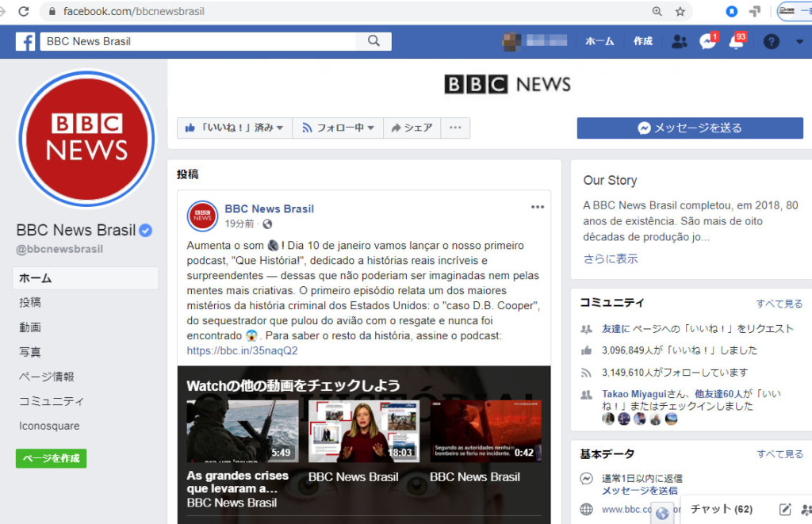Select ホーム in the left sidebar
812x524 pixels.
(x=86, y=278)
